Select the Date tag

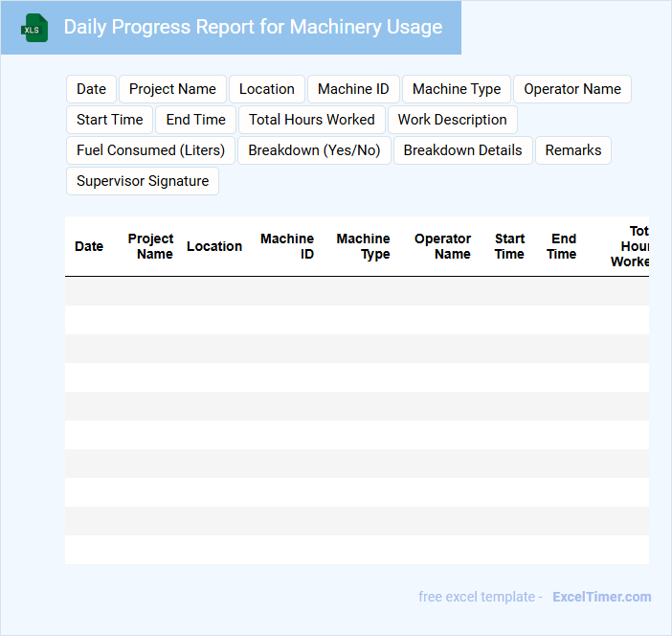(x=91, y=89)
